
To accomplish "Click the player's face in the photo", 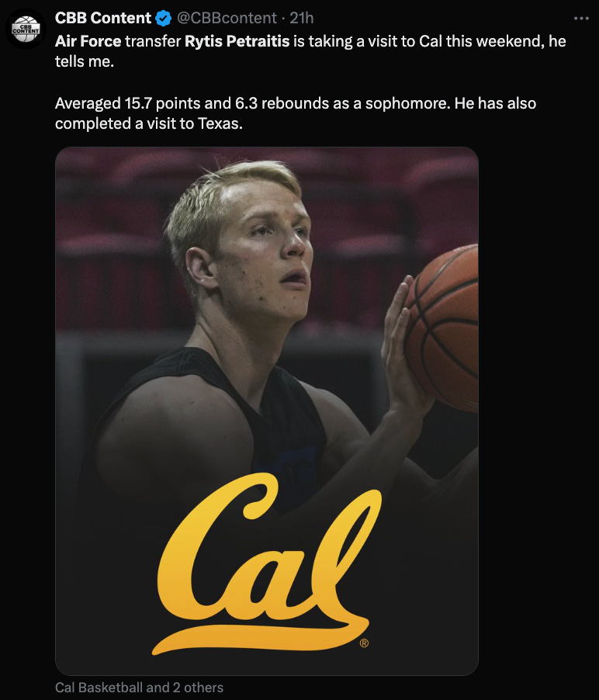I will click(263, 255).
